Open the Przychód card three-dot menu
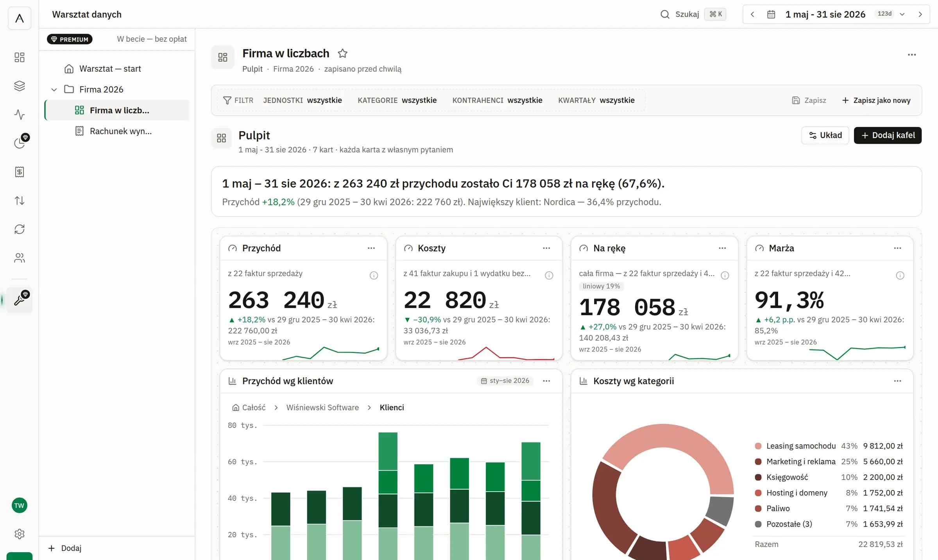The image size is (938, 560). 371,248
